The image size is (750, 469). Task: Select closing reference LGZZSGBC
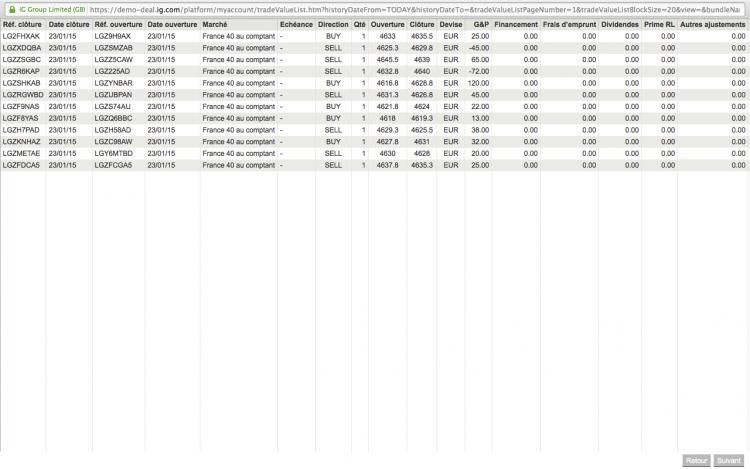pyautogui.click(x=22, y=60)
